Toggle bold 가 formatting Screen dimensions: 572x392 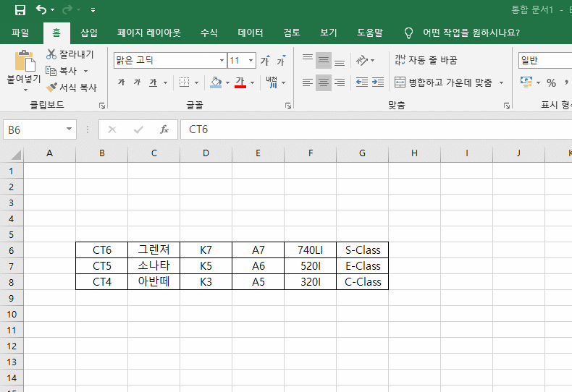[122, 82]
